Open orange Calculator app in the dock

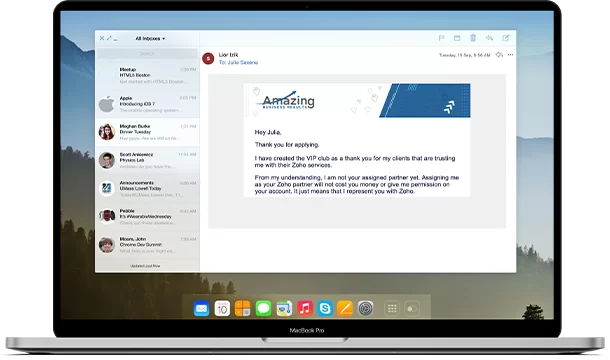coord(243,309)
